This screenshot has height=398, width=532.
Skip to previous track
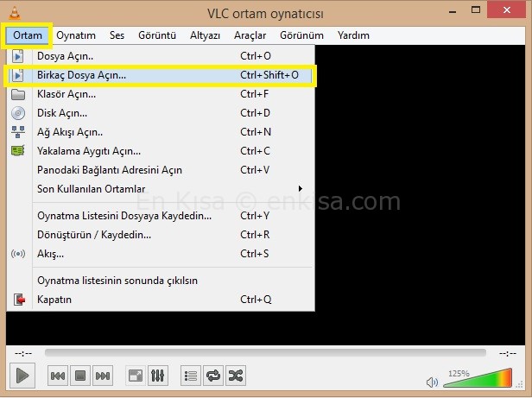[x=58, y=376]
